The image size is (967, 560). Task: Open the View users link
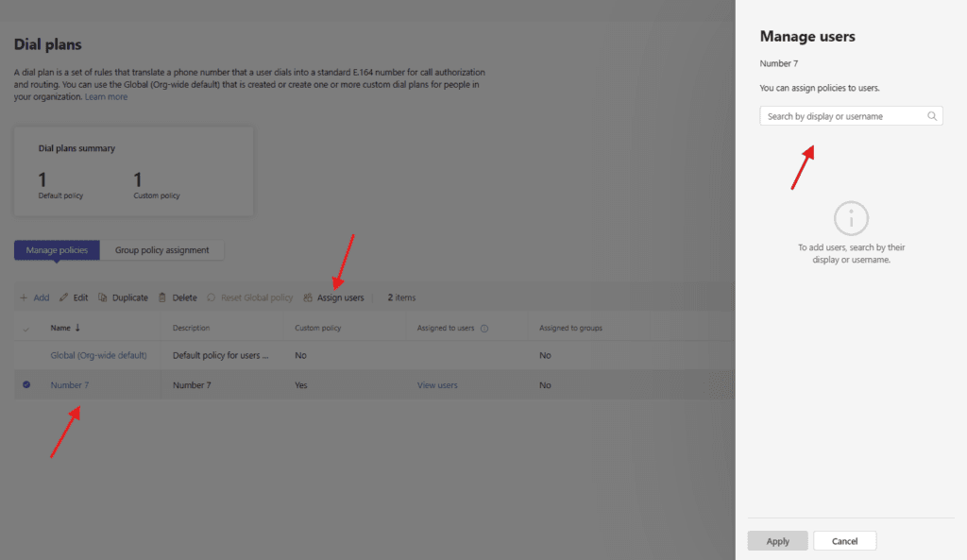(437, 385)
